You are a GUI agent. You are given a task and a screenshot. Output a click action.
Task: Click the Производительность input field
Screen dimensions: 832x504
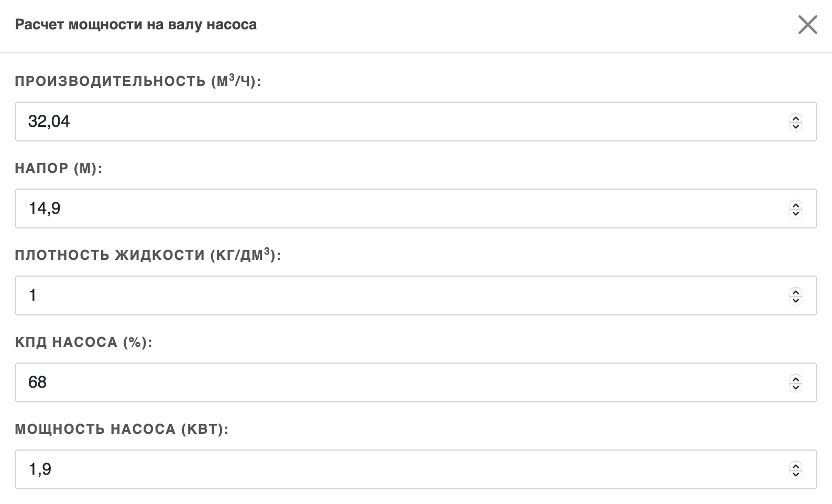(x=398, y=122)
